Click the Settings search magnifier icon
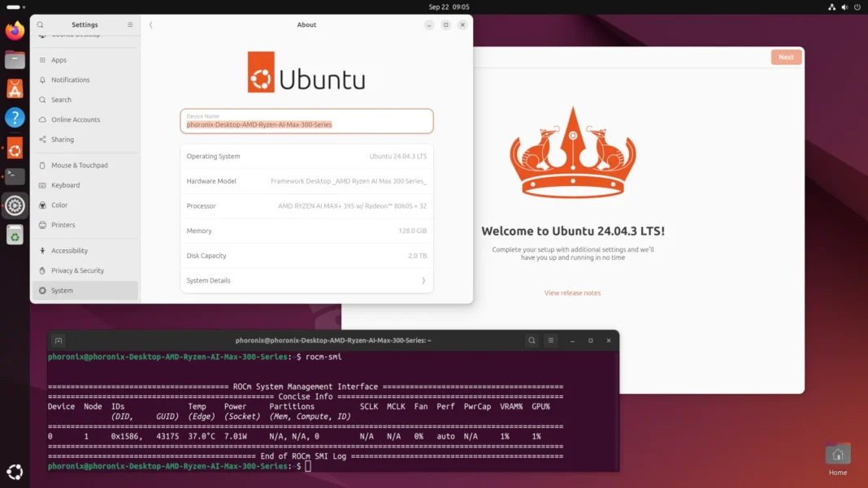The height and width of the screenshot is (488, 868). pos(41,25)
